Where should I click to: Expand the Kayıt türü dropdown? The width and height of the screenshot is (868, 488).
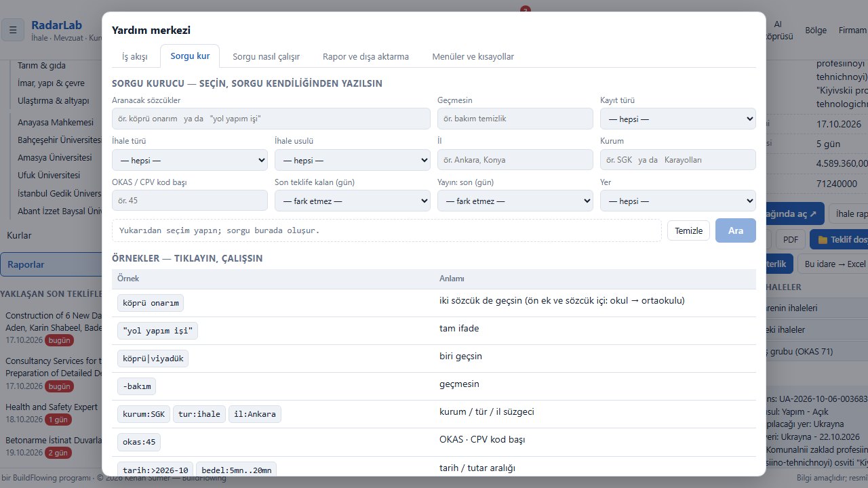pyautogui.click(x=678, y=119)
